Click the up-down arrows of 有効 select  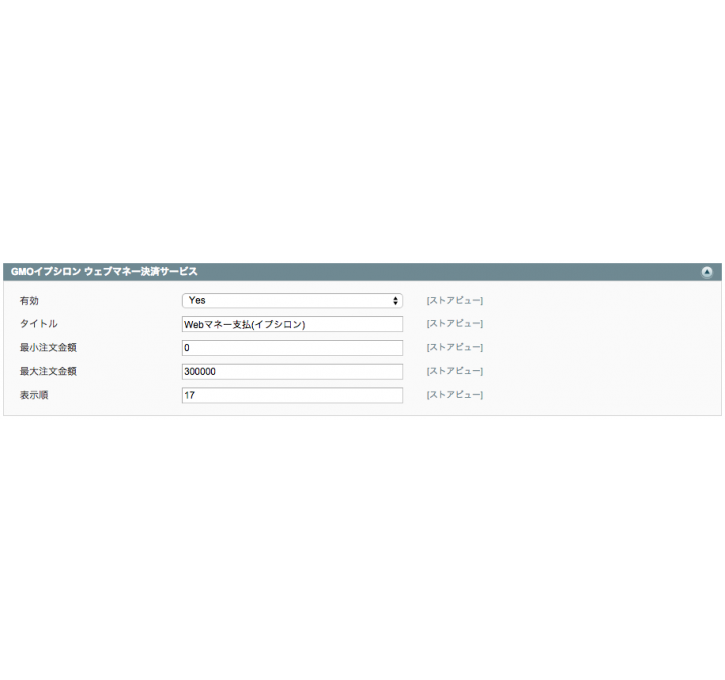point(395,300)
